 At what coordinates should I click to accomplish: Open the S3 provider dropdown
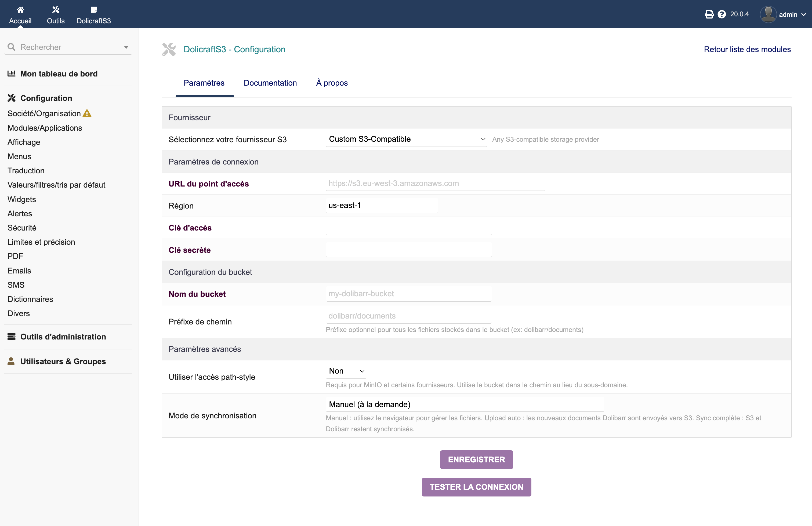tap(406, 139)
